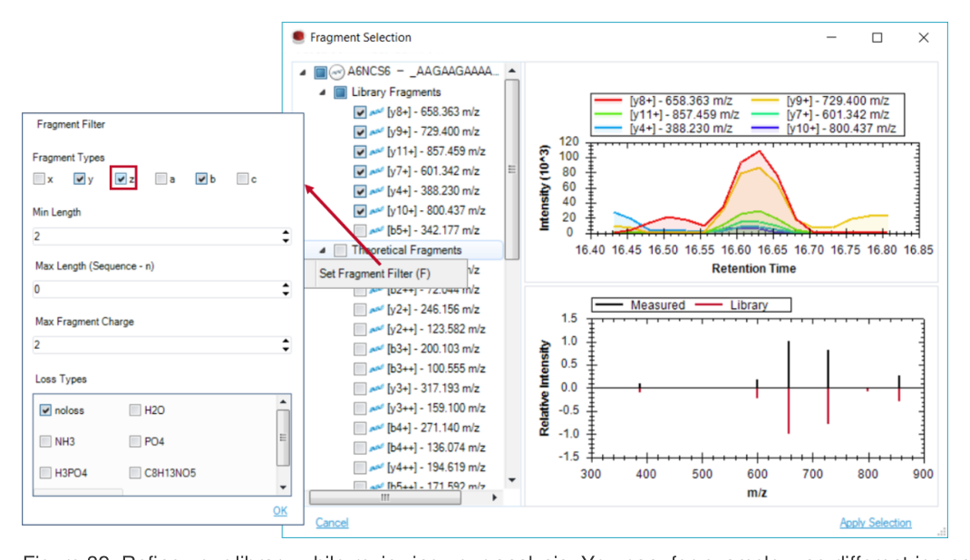
Task: Increase Max Fragment Charge with up arrow
Action: 286,341
